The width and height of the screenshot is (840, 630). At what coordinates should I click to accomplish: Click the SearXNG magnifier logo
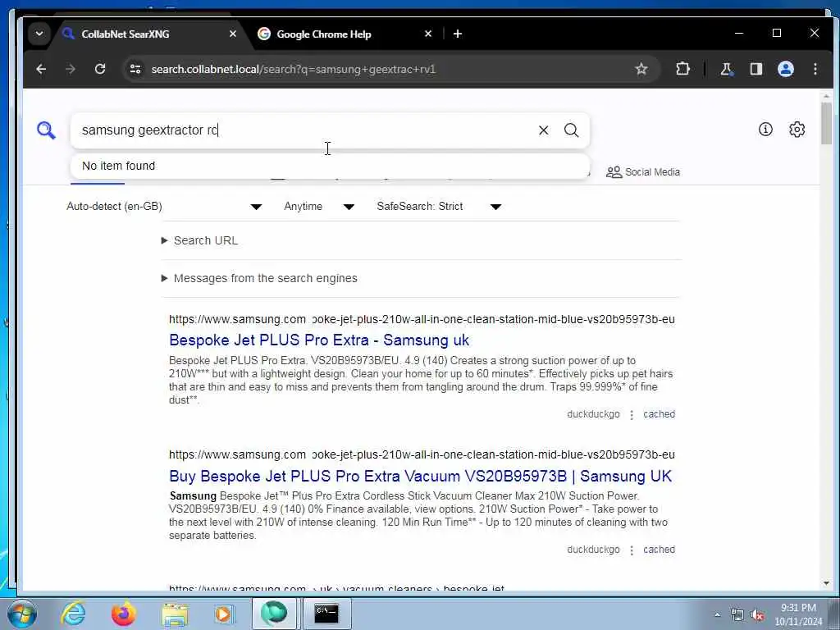click(46, 130)
